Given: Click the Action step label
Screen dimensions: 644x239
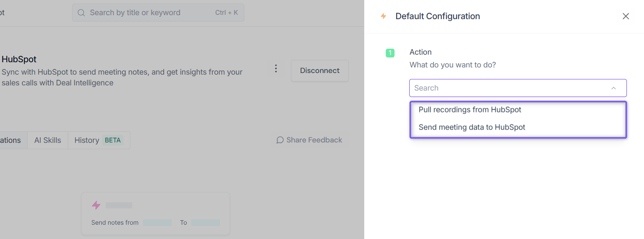Looking at the screenshot, I should (420, 52).
